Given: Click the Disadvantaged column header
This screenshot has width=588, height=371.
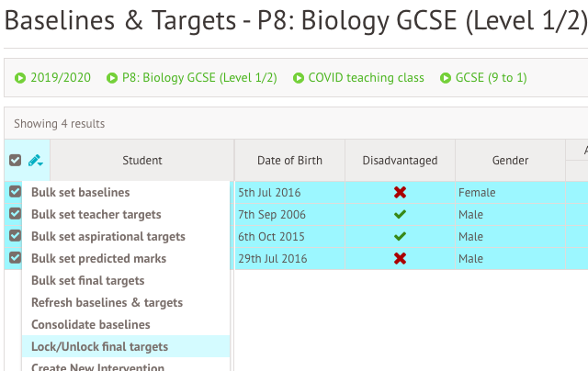Looking at the screenshot, I should [400, 161].
